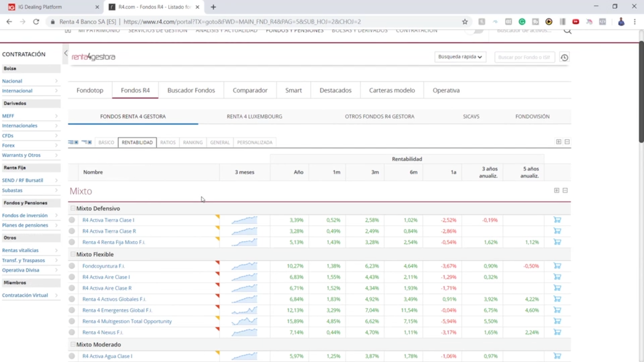Select Renta 4 Emergentes Global radio

pyautogui.click(x=72, y=310)
